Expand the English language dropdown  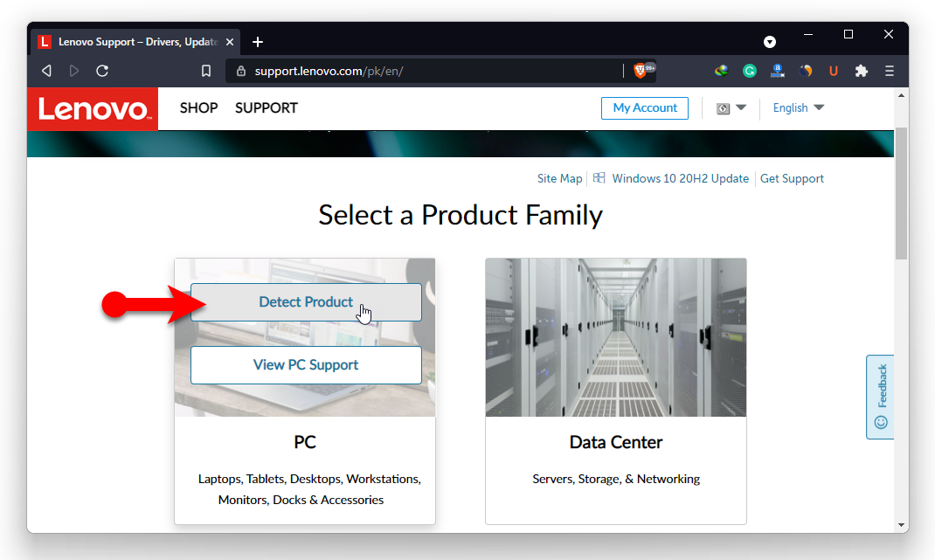coord(799,107)
